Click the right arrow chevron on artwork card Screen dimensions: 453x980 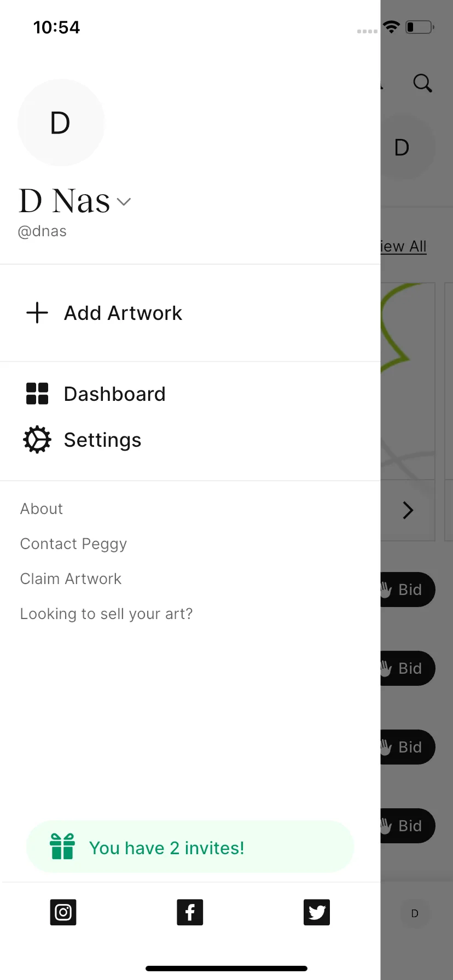click(x=408, y=510)
